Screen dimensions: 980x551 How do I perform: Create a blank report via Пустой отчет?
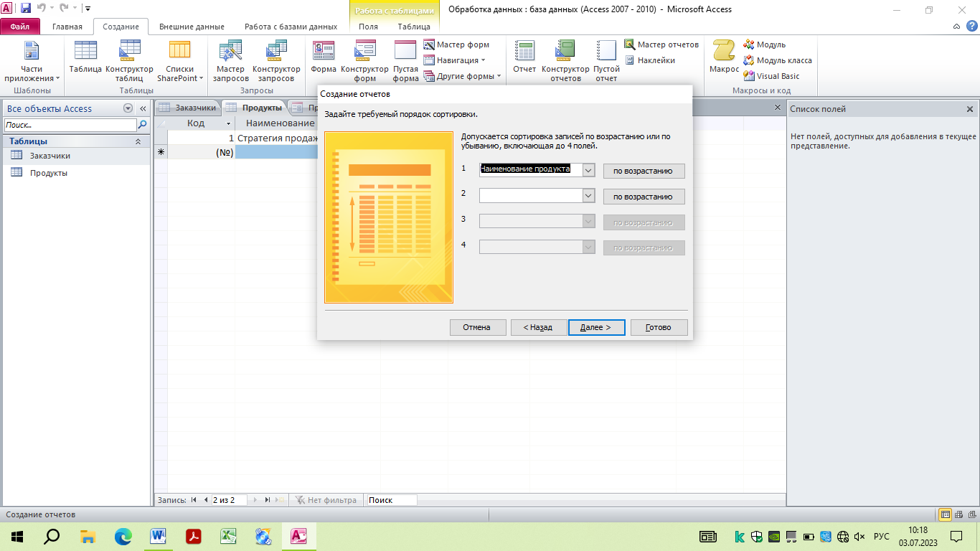[x=606, y=62]
